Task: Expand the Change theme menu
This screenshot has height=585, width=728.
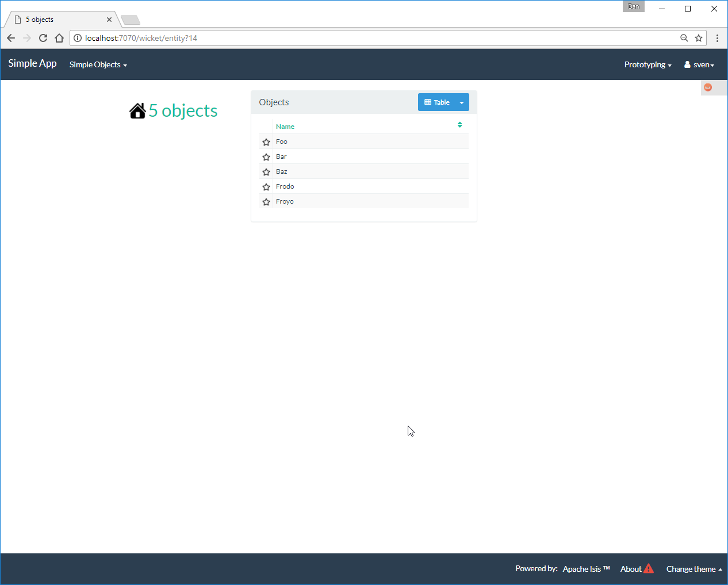Action: (x=693, y=569)
